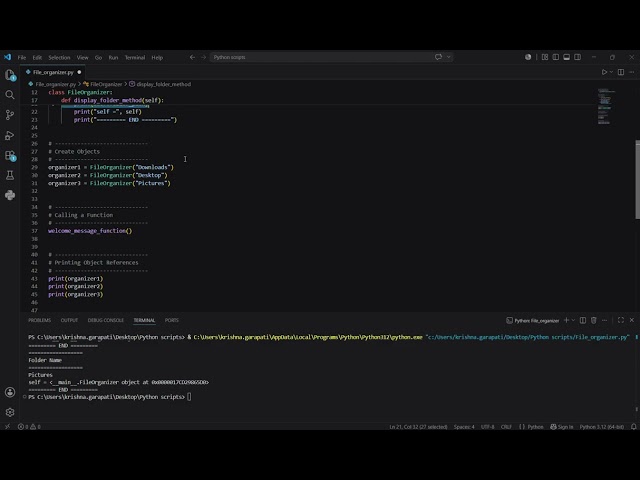Image resolution: width=640 pixels, height=480 pixels.
Task: Open the Go menu
Action: [x=98, y=58]
